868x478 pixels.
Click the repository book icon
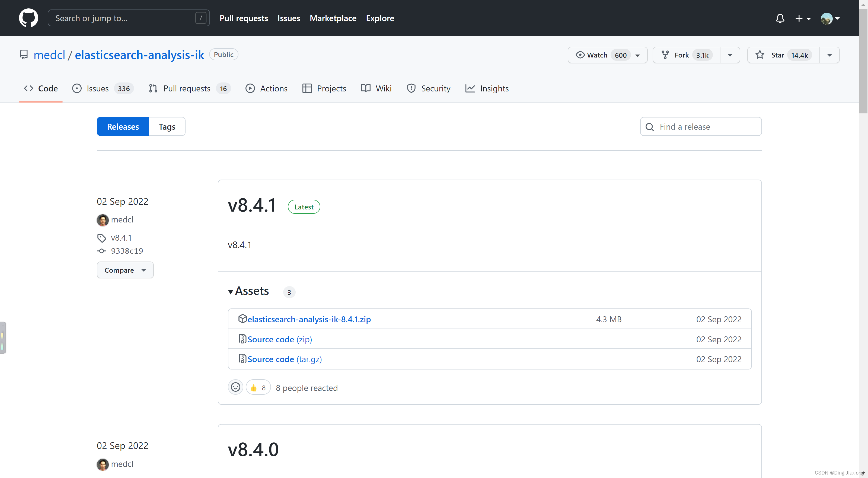24,55
